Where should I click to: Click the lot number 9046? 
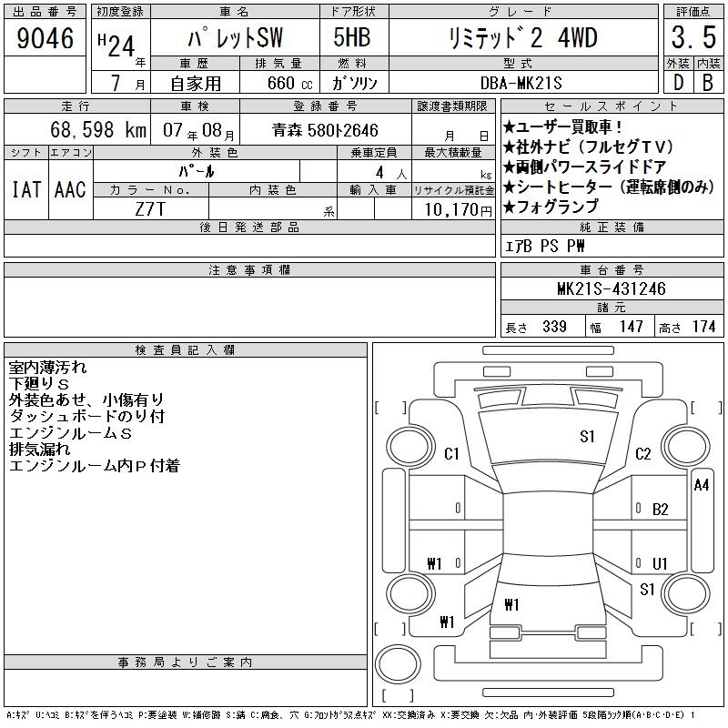coord(45,38)
